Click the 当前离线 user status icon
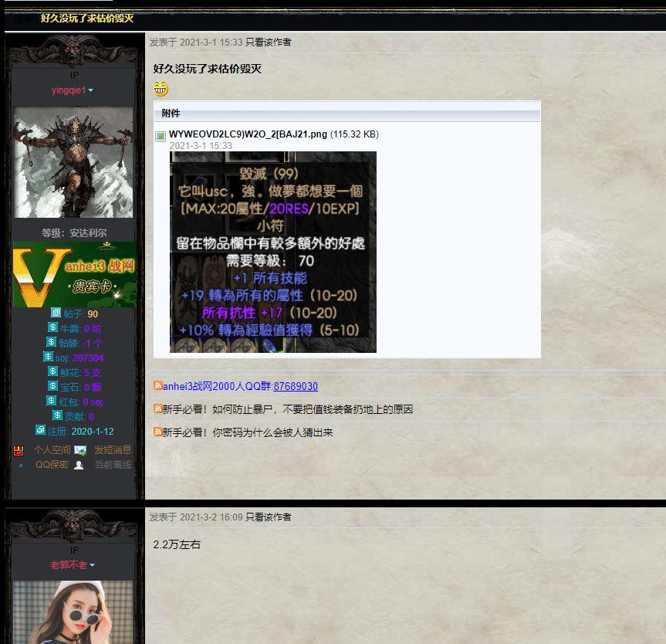 pyautogui.click(x=79, y=465)
